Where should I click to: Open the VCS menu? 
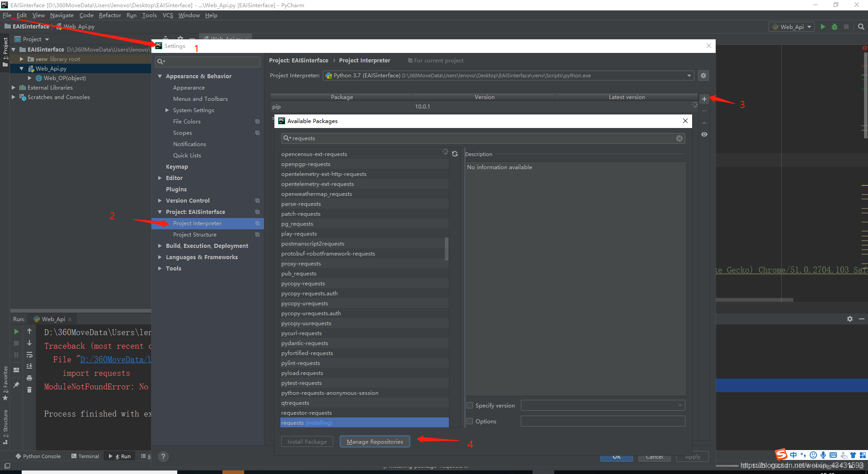[x=168, y=15]
